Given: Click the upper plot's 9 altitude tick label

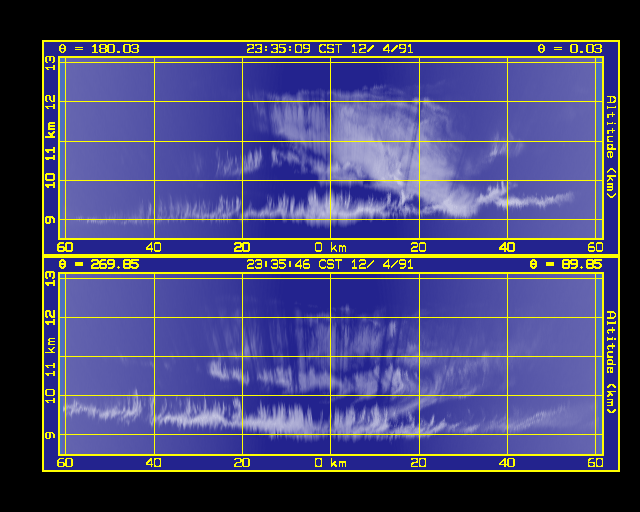Looking at the screenshot, I should (50, 220).
